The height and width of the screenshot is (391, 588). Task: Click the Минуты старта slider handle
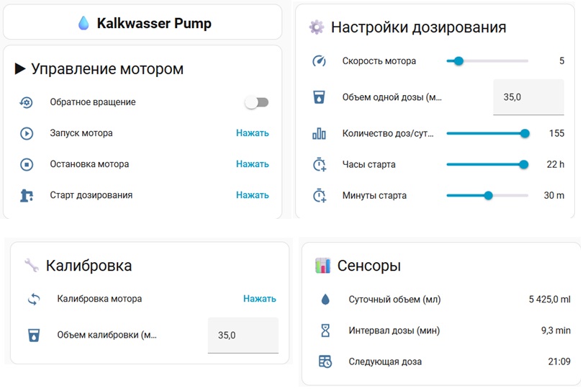coord(489,195)
